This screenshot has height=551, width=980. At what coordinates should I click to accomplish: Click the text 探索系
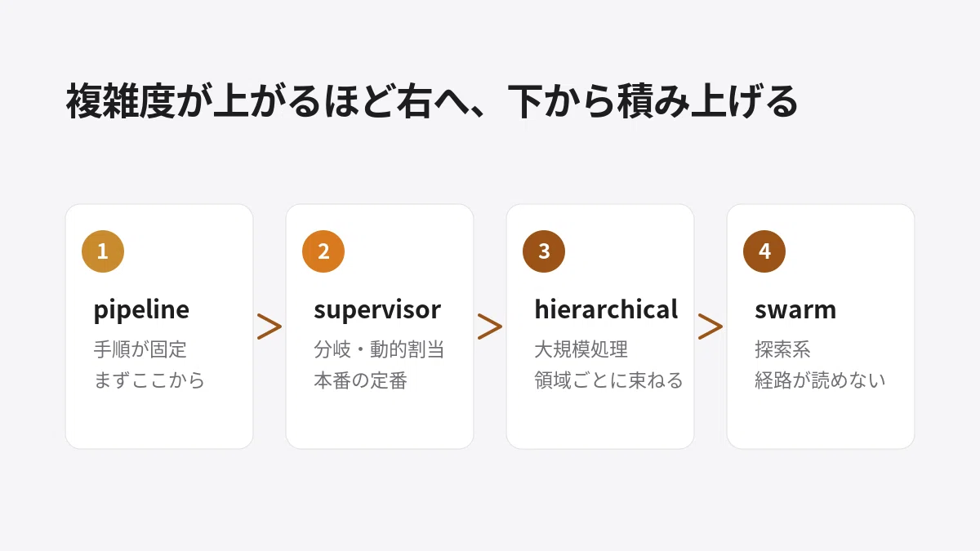point(782,350)
